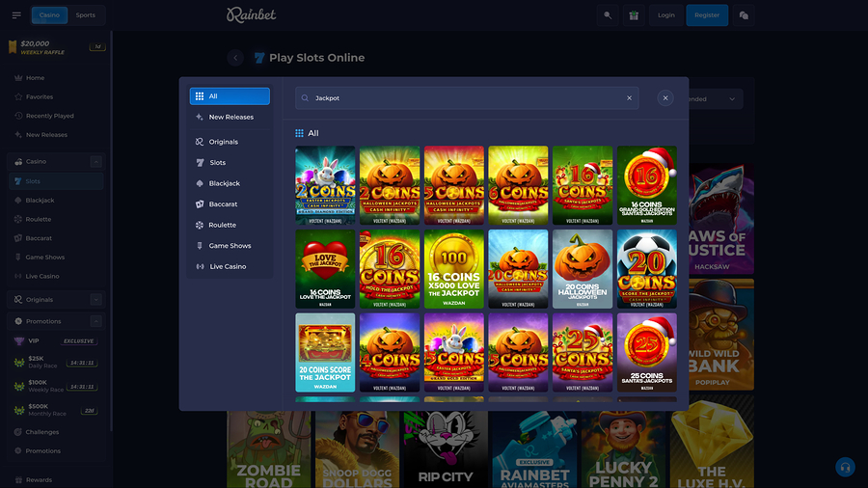Open 16 Coins Love the Jackpot heart game
Screen dimensions: 868x488
click(x=325, y=269)
